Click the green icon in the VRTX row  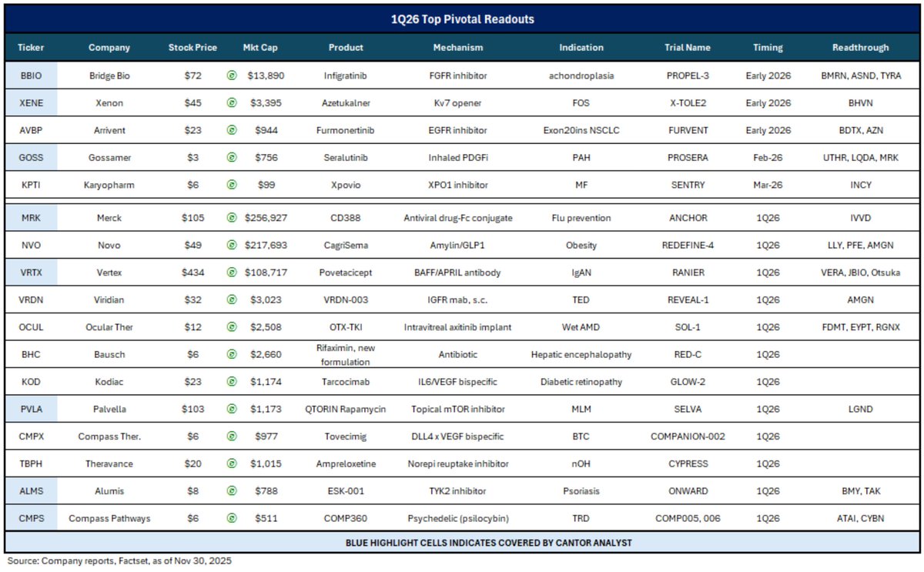(231, 273)
